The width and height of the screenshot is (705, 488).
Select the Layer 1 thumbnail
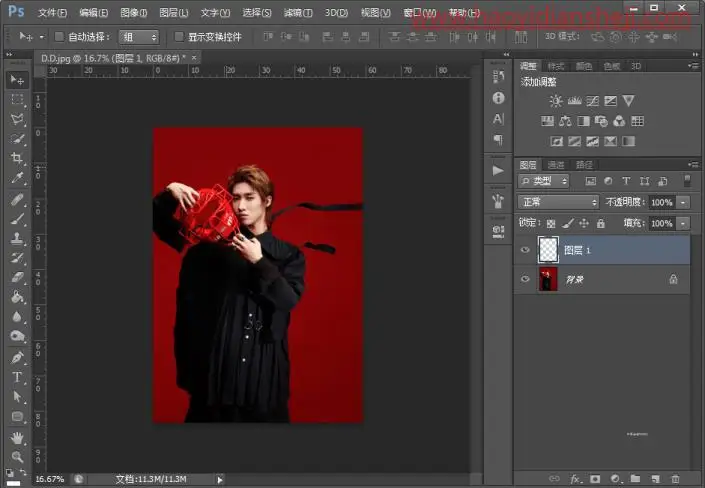548,250
